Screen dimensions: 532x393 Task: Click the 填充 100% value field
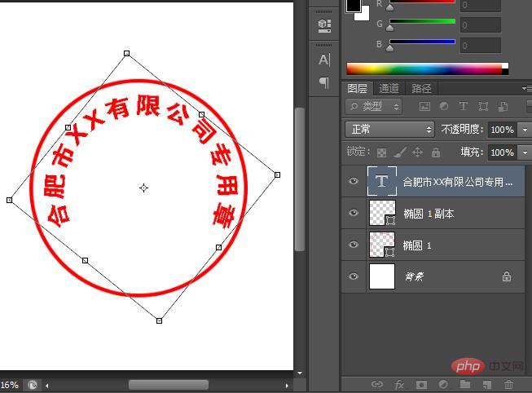503,152
